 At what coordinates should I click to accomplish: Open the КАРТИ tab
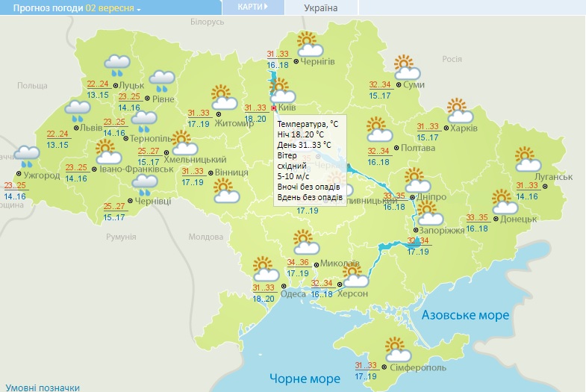pyautogui.click(x=253, y=7)
